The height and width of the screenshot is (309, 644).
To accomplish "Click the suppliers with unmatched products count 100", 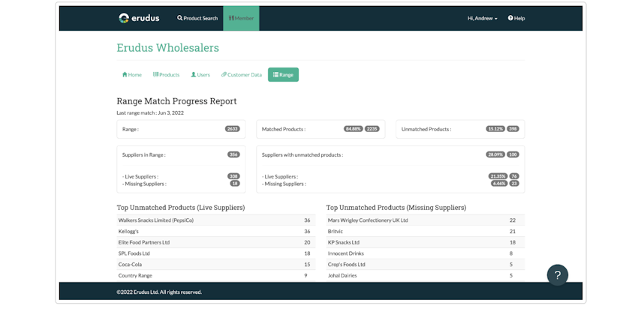I will 513,154.
